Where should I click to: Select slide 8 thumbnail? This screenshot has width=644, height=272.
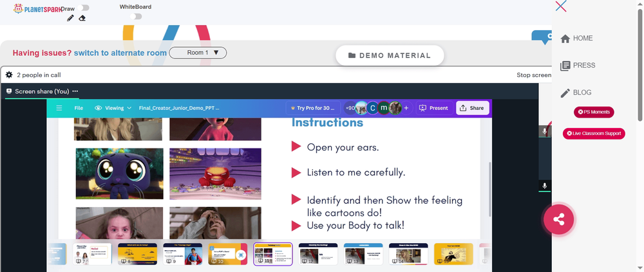pyautogui.click(x=138, y=254)
